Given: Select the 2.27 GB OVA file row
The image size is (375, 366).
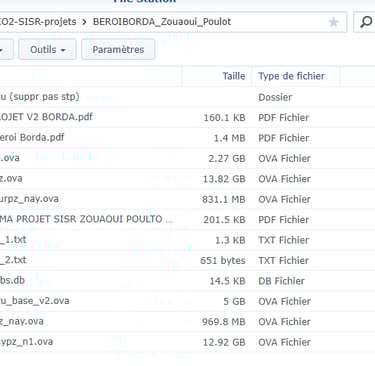Looking at the screenshot, I should 187,158.
